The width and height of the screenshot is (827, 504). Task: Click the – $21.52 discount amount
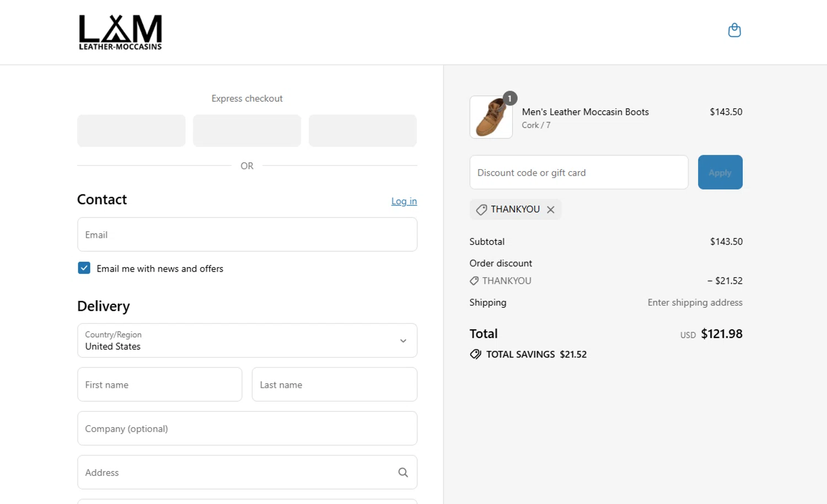[725, 281]
